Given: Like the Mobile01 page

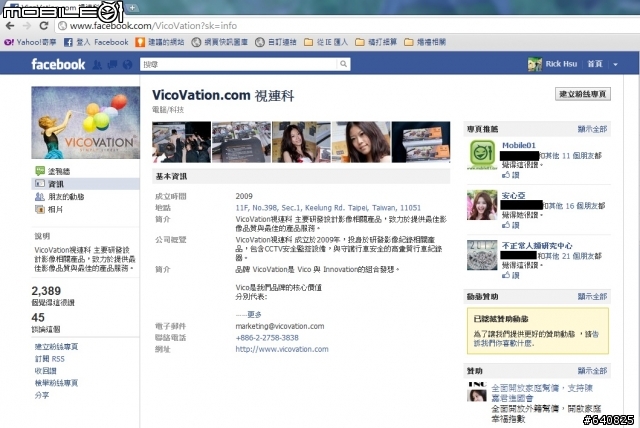Looking at the screenshot, I should pos(511,175).
